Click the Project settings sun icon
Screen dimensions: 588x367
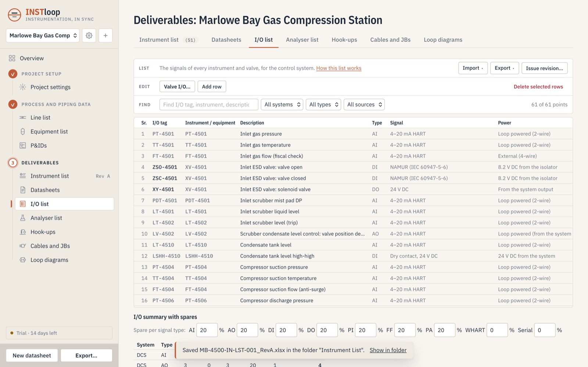[23, 87]
